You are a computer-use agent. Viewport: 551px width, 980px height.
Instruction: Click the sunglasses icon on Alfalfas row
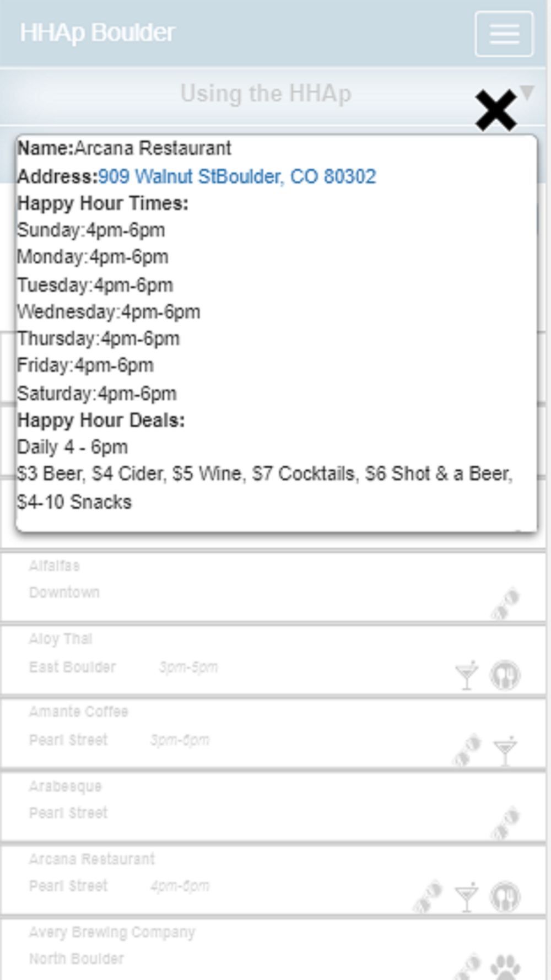(505, 604)
